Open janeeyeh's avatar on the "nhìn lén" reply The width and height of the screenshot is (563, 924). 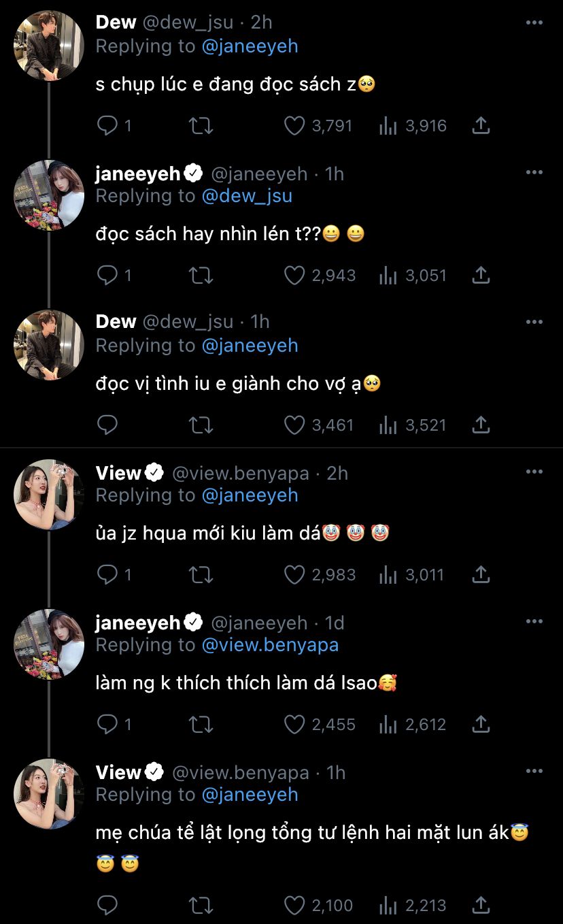coord(48,195)
